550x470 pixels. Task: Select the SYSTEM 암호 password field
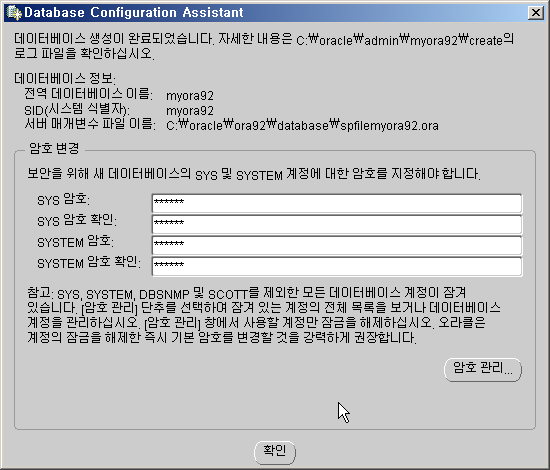[337, 245]
